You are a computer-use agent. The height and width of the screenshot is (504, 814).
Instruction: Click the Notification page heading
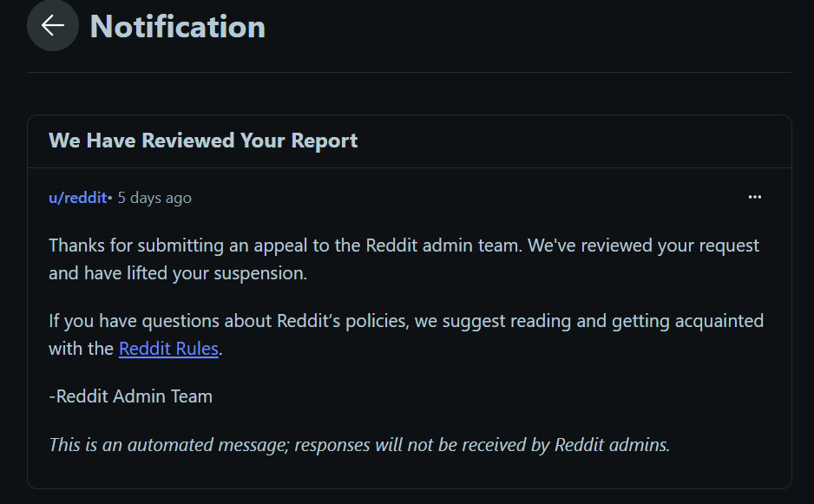[178, 27]
